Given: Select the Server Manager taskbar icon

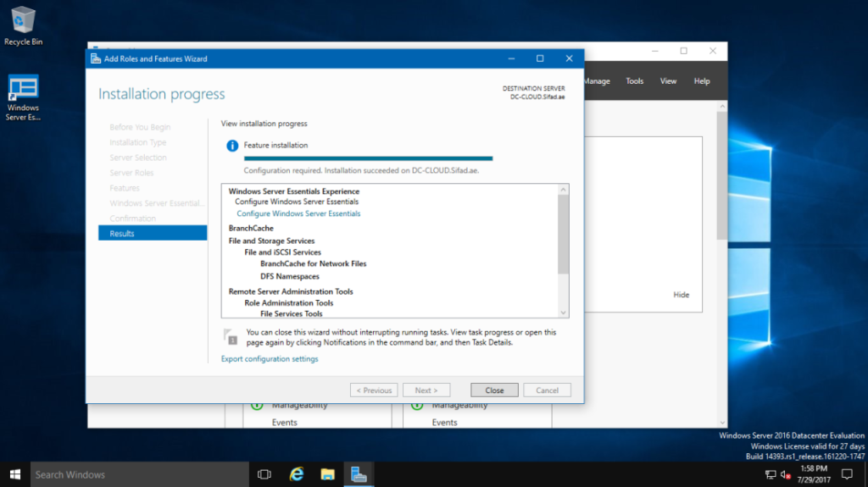Looking at the screenshot, I should (x=359, y=474).
